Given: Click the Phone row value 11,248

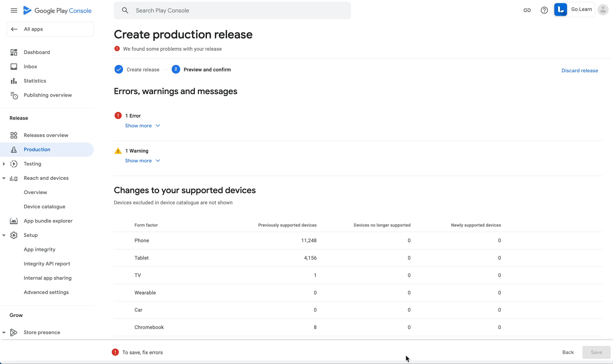Looking at the screenshot, I should click(x=309, y=240).
